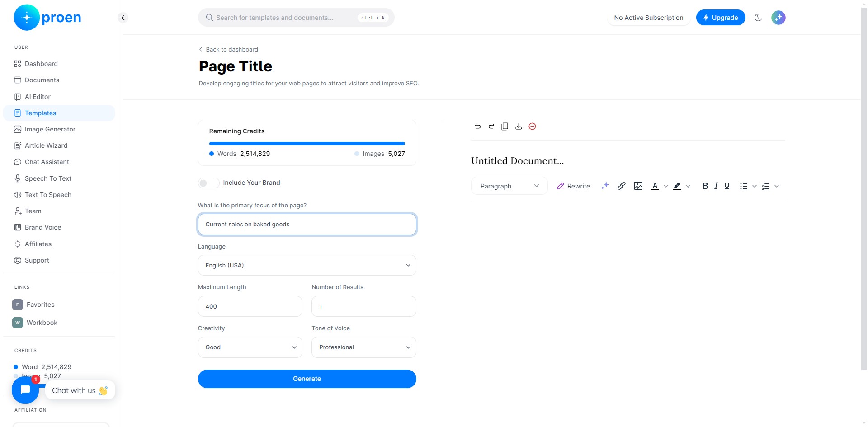The image size is (868, 427).
Task: Select Templates in sidebar
Action: 59,113
